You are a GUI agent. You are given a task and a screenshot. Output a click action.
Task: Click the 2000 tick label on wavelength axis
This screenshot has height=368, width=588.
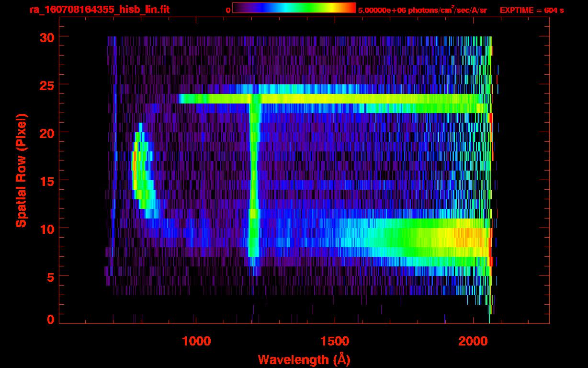pyautogui.click(x=473, y=341)
